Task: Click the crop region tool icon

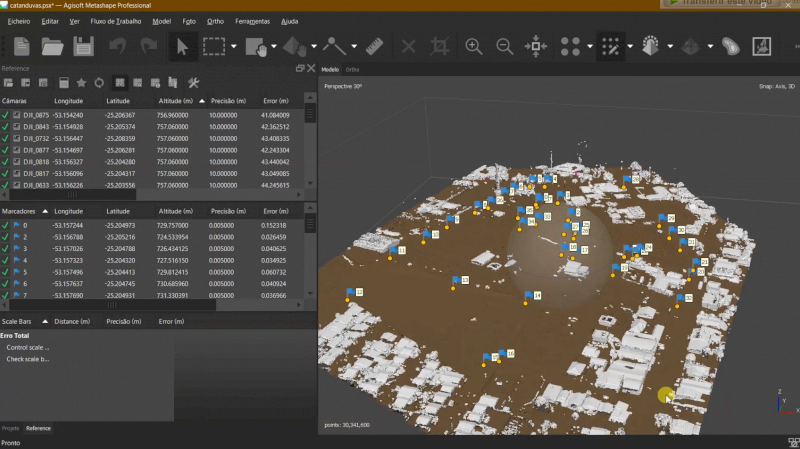Action: [x=439, y=46]
